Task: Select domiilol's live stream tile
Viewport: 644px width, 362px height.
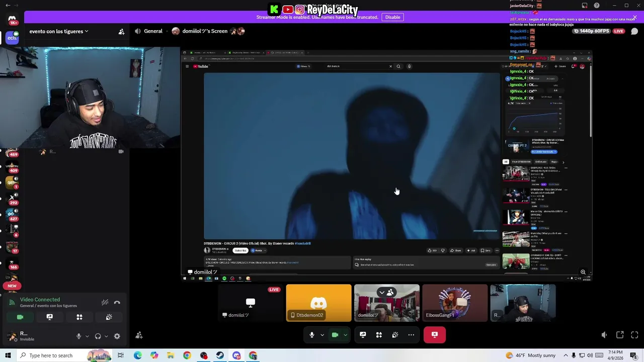Action: pyautogui.click(x=251, y=303)
